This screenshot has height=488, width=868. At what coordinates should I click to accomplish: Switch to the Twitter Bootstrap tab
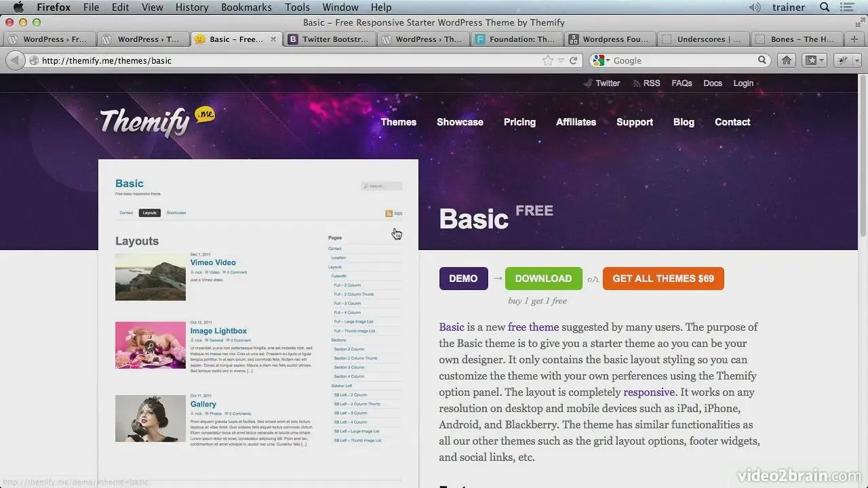[x=330, y=39]
